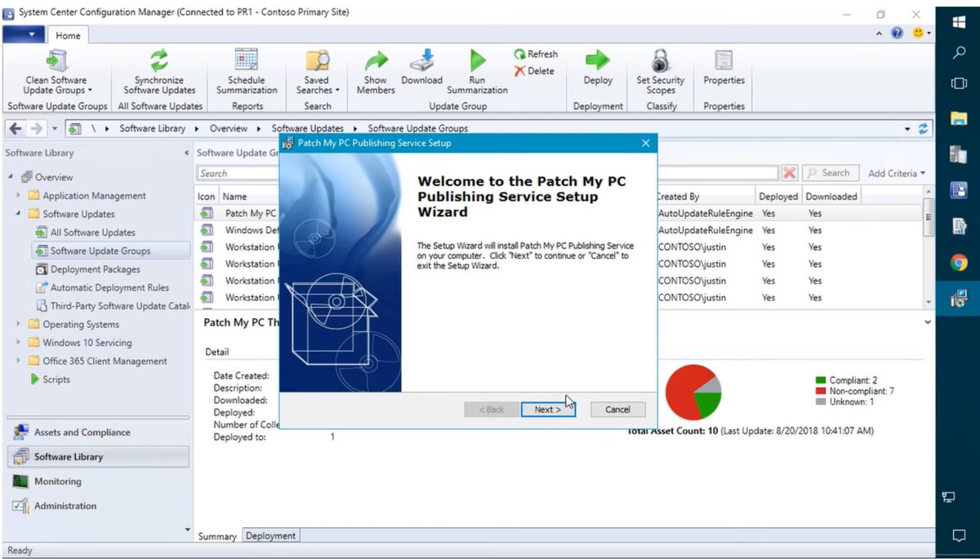The image size is (980, 559).
Task: Click the navigation Back arrow
Action: 16,129
